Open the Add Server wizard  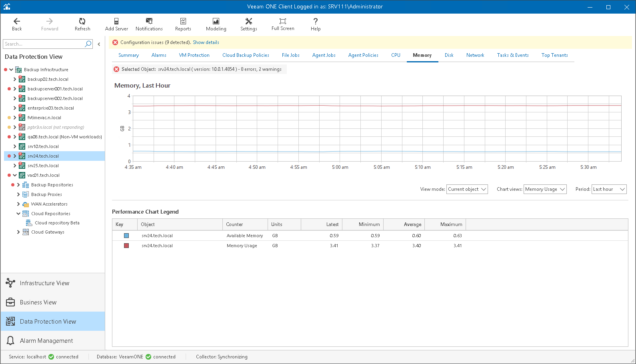click(116, 24)
